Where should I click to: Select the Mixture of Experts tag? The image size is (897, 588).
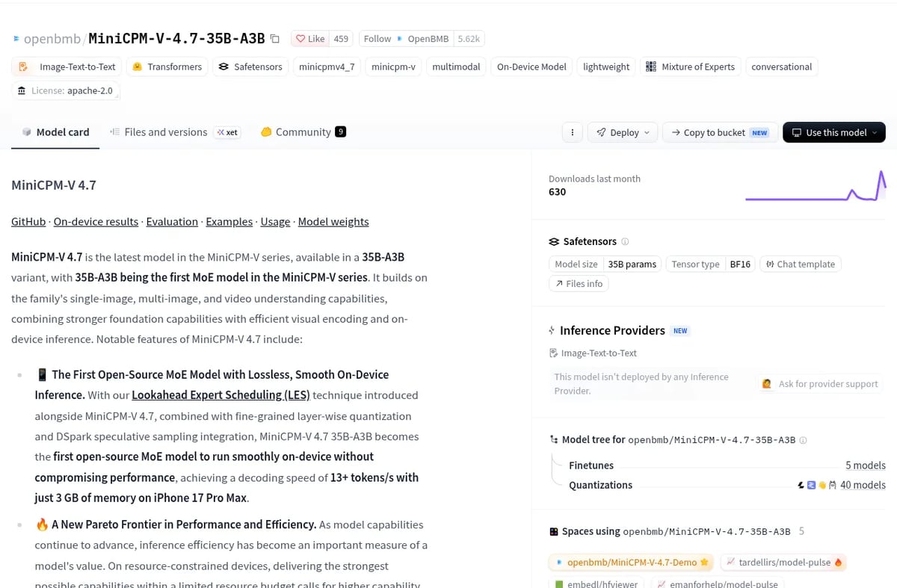(691, 66)
